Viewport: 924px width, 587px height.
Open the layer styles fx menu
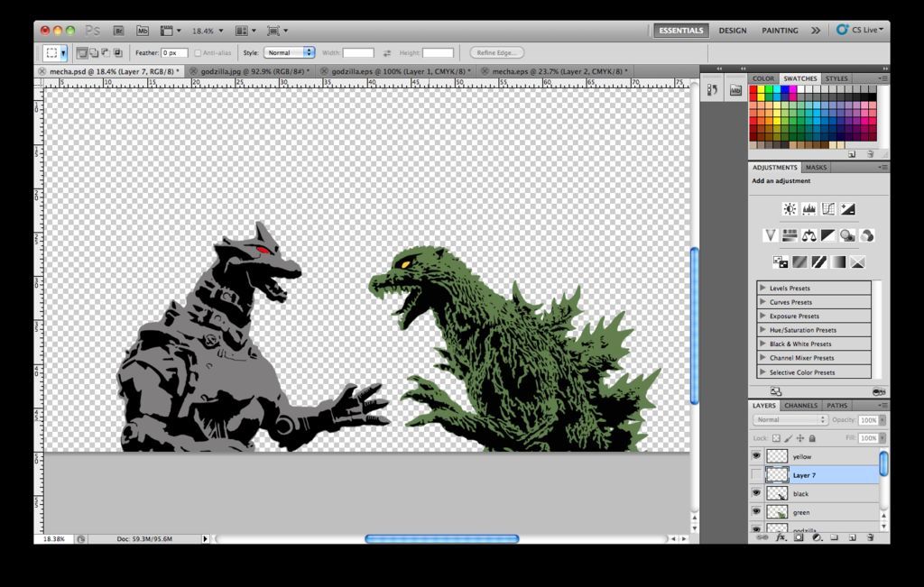point(780,537)
